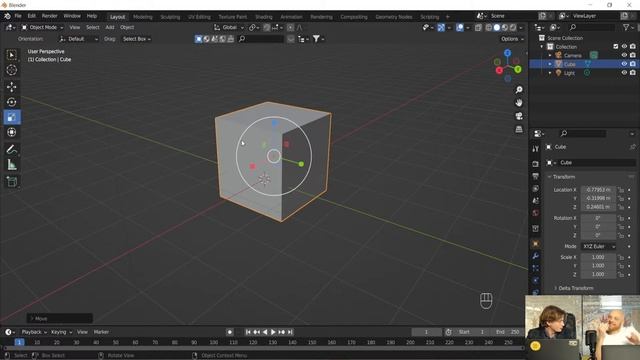This screenshot has width=640, height=360.
Task: Switch to the Sculpting workspace tab
Action: [170, 17]
